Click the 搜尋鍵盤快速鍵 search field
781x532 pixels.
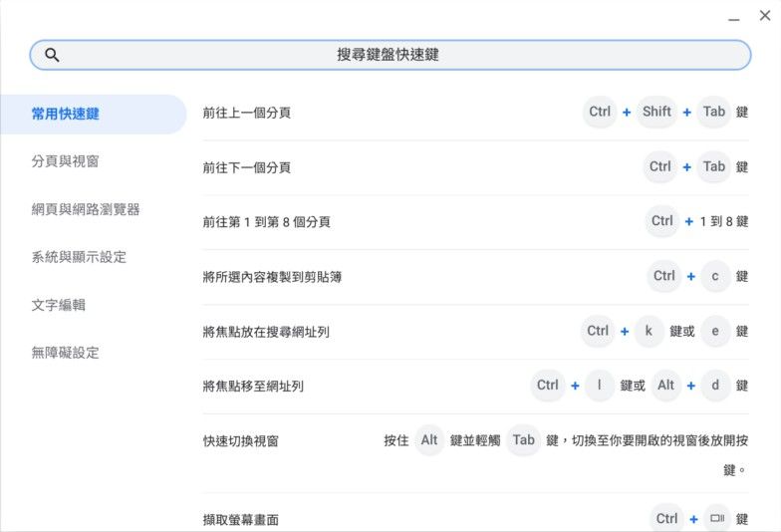coord(389,56)
